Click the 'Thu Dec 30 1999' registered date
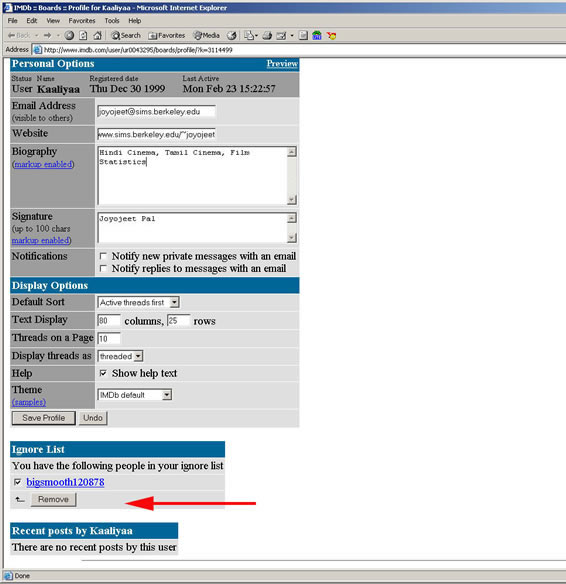This screenshot has height=584, width=566. coord(127,89)
